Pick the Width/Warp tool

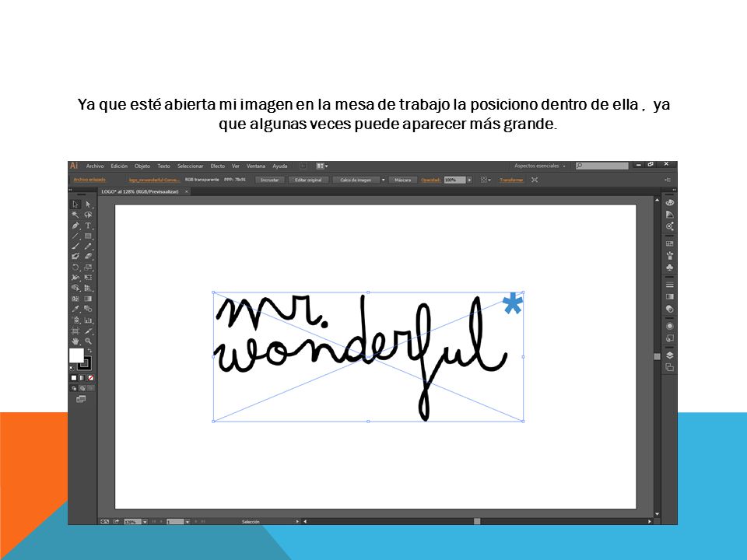point(75,277)
